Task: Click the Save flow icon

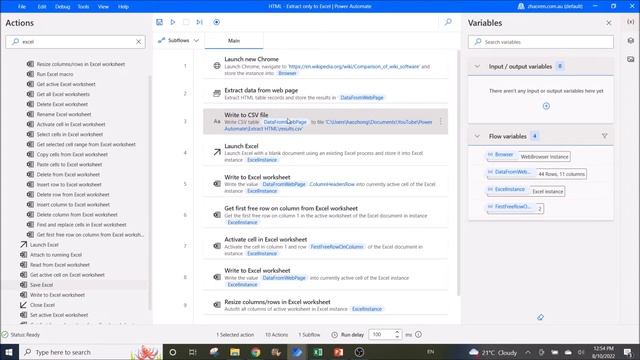Action: click(159, 22)
